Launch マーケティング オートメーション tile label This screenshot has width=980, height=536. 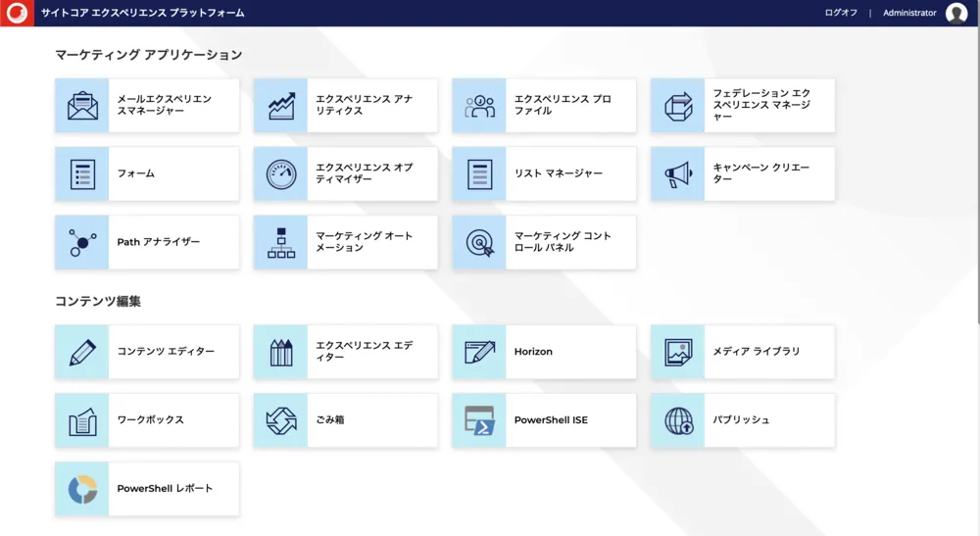pos(364,242)
